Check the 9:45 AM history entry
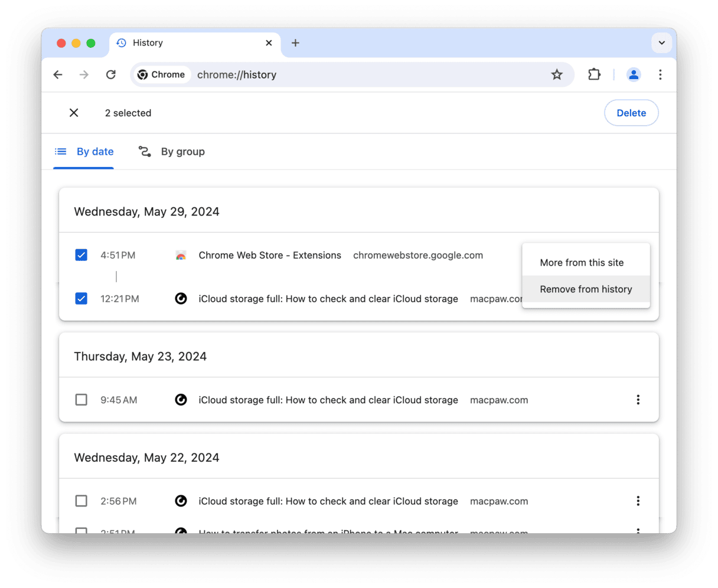The width and height of the screenshot is (718, 588). (81, 400)
